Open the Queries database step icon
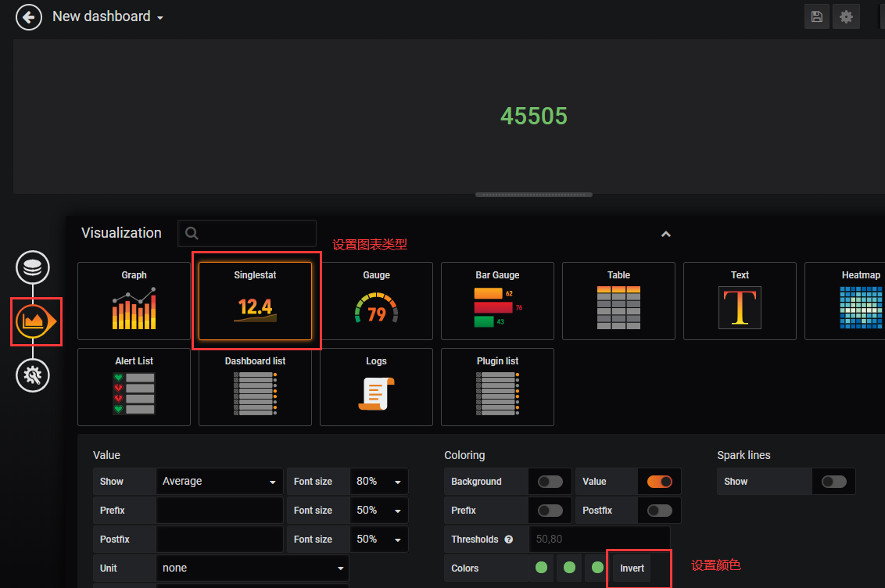 [33, 267]
